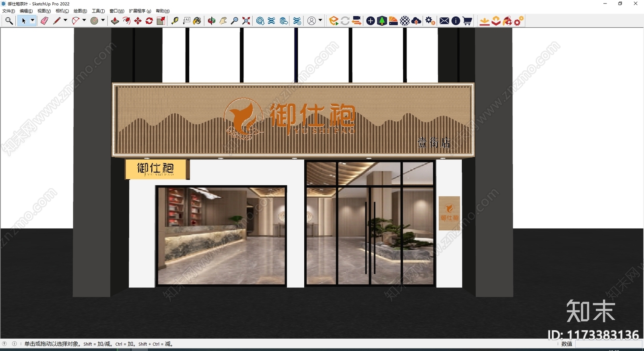Open the 帮助(H) menu
Image resolution: width=644 pixels, height=351 pixels.
coord(163,11)
